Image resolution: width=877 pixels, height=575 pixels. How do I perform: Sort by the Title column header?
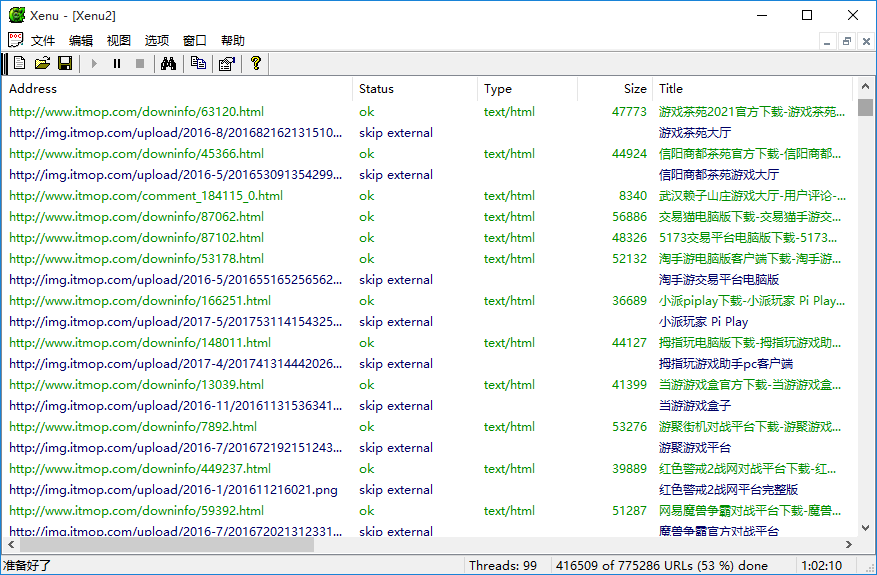pos(753,88)
